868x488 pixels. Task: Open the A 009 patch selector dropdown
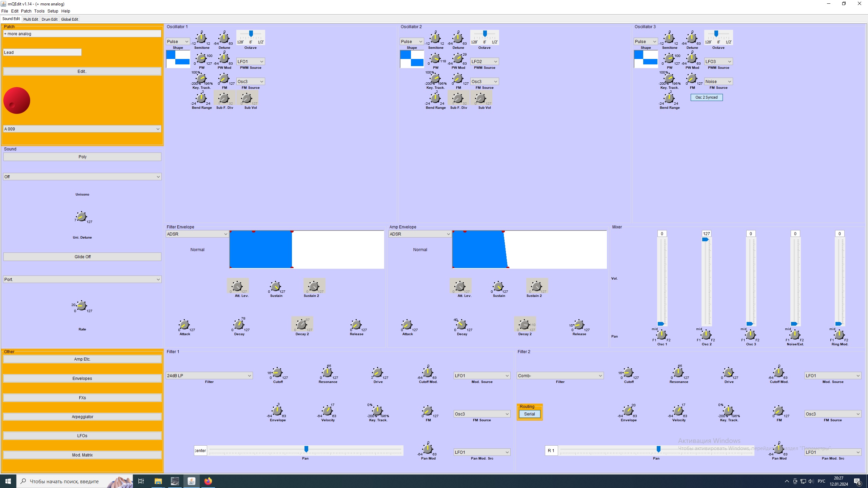click(x=82, y=129)
